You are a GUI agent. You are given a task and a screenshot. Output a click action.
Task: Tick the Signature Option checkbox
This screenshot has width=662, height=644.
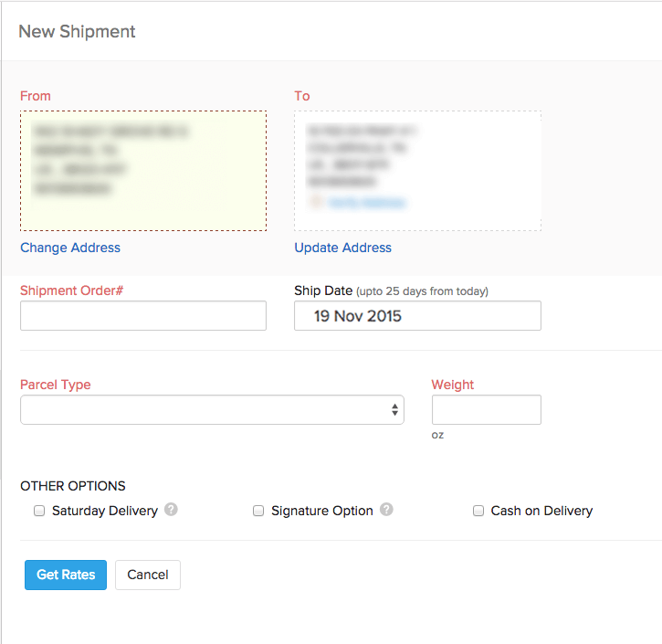(258, 511)
